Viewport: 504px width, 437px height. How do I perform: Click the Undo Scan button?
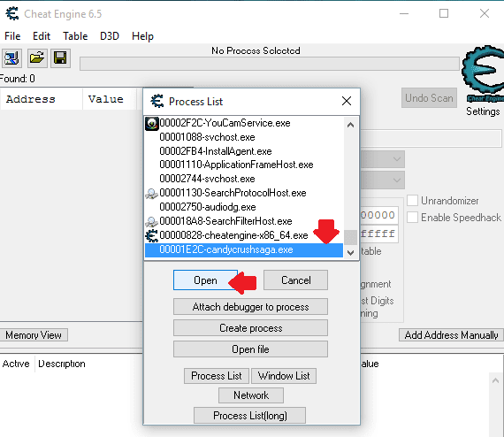pos(429,98)
